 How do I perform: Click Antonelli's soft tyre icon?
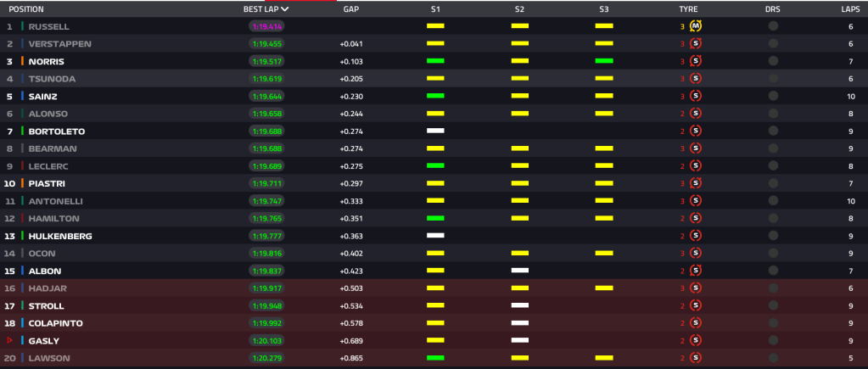pyautogui.click(x=696, y=201)
